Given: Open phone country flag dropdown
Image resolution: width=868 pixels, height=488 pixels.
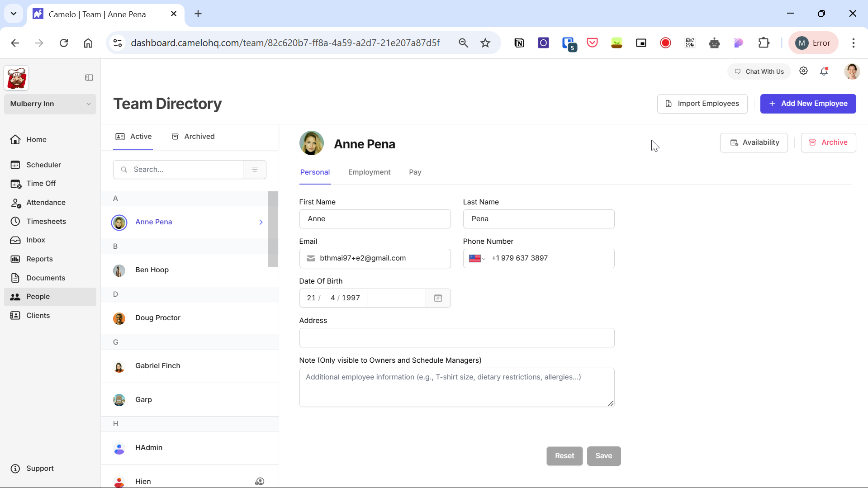Looking at the screenshot, I should [477, 258].
